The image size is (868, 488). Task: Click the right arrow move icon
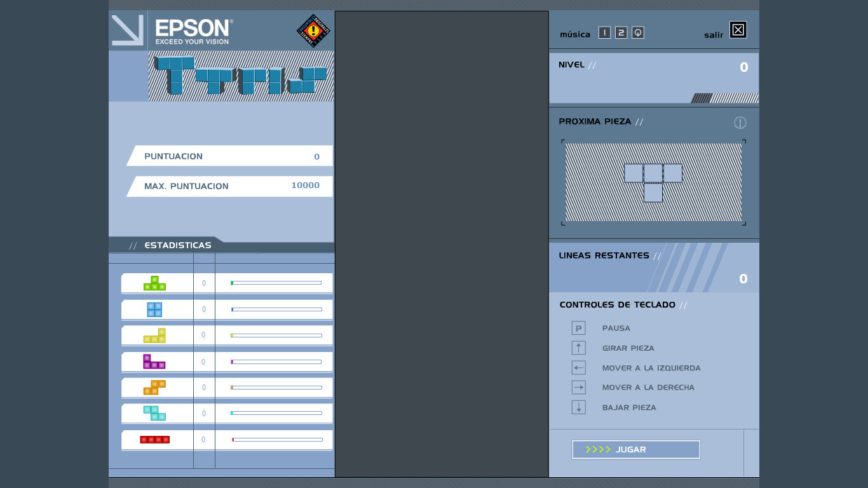578,387
